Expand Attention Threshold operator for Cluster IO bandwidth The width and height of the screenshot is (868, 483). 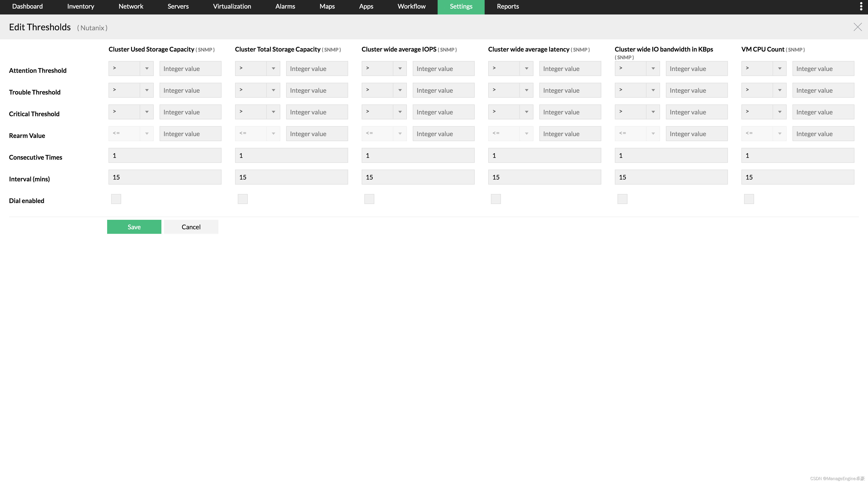tap(637, 69)
